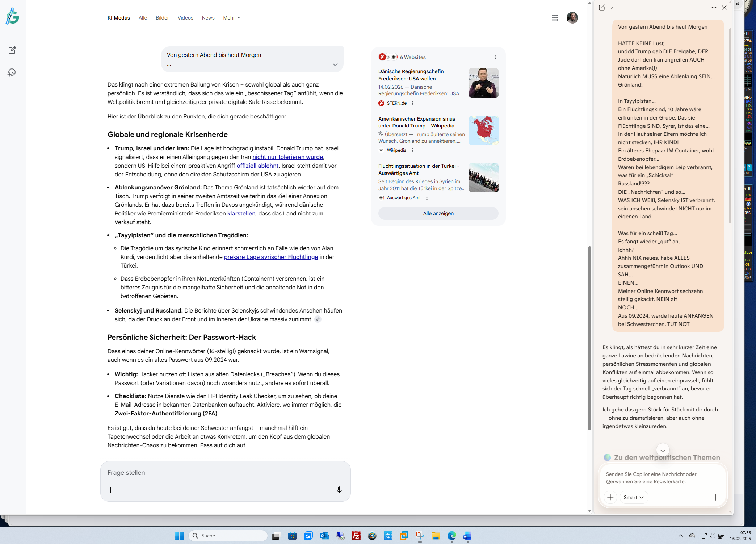Image resolution: width=756 pixels, height=544 pixels.
Task: Open the search history clock icon
Action: click(x=12, y=72)
